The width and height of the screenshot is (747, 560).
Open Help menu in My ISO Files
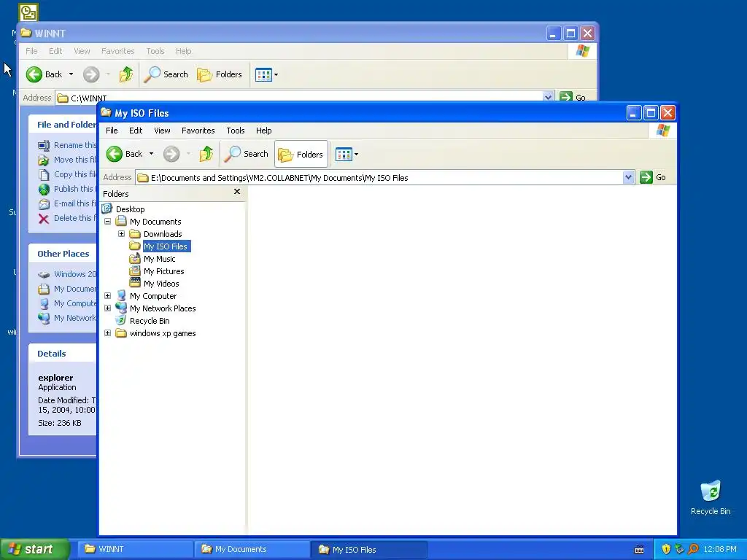click(263, 131)
